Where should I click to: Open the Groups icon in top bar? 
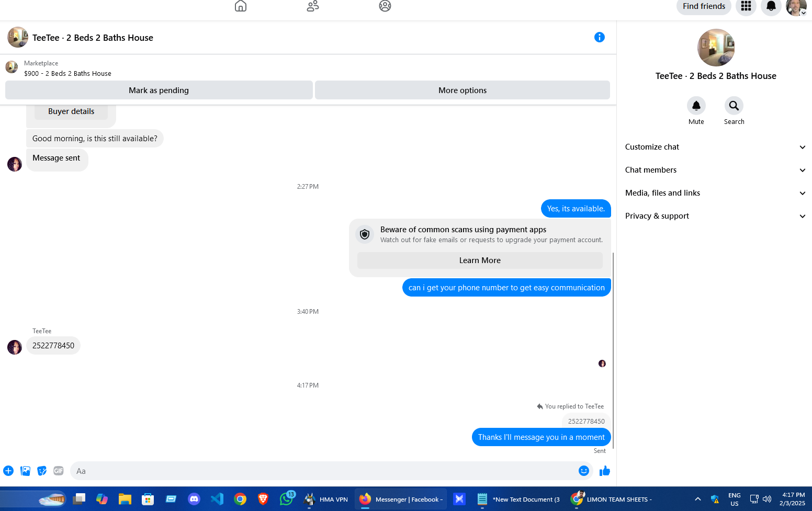[385, 6]
